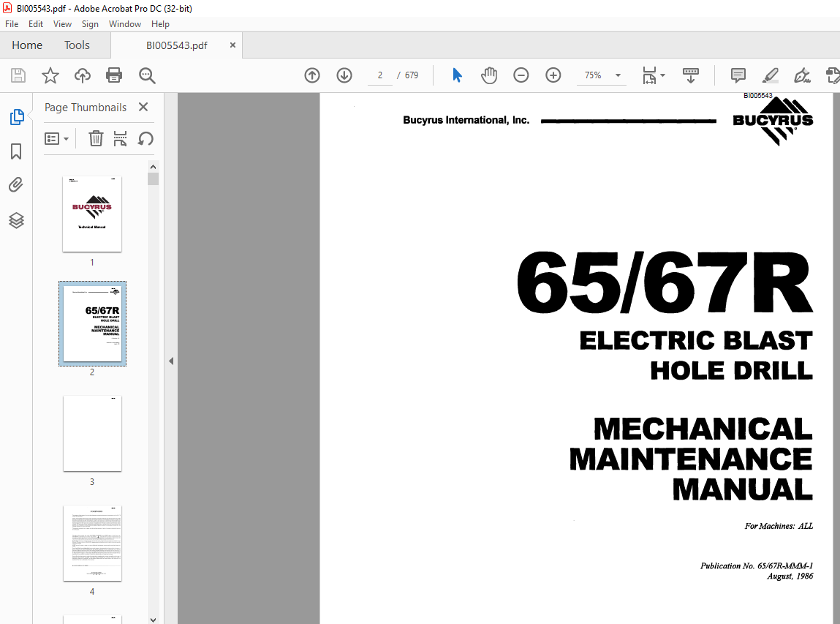Click the insert/extract pages icon
Viewport: 840px width, 624px height.
pos(120,138)
